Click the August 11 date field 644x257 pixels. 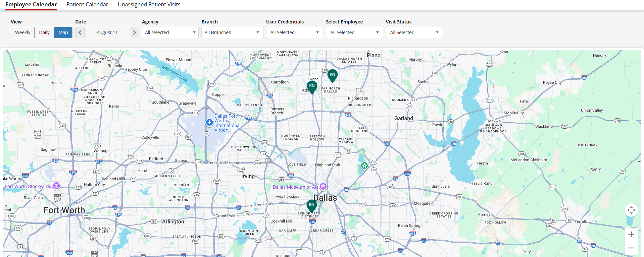tap(107, 33)
